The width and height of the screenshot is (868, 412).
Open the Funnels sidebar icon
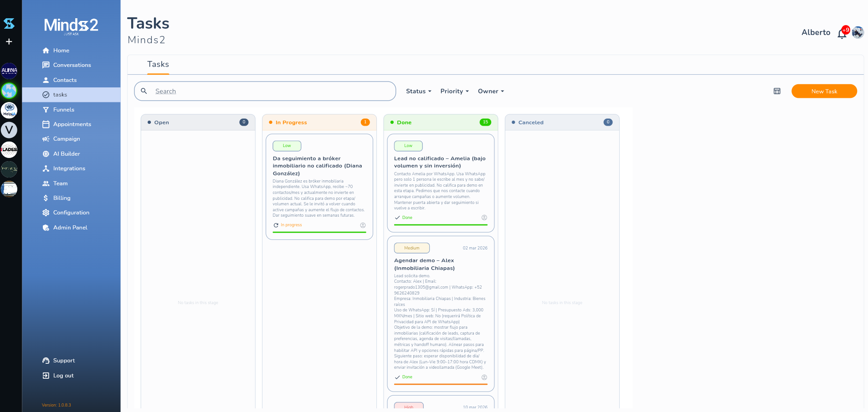pyautogui.click(x=46, y=110)
